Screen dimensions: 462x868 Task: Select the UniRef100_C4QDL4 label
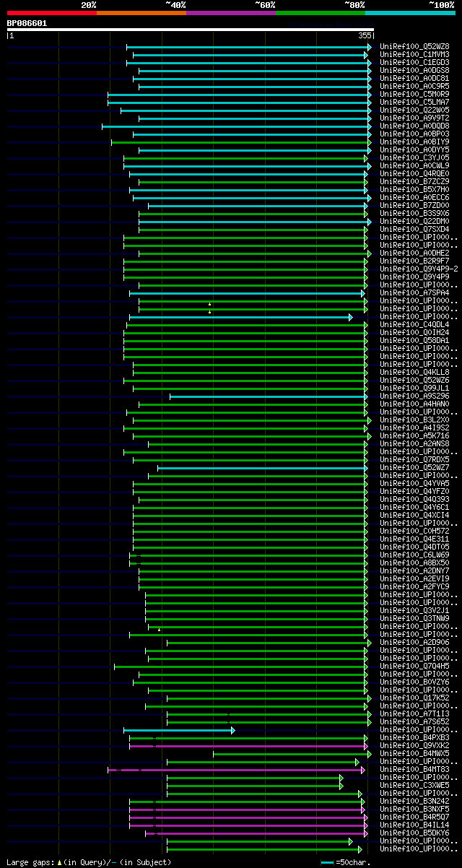414,324
